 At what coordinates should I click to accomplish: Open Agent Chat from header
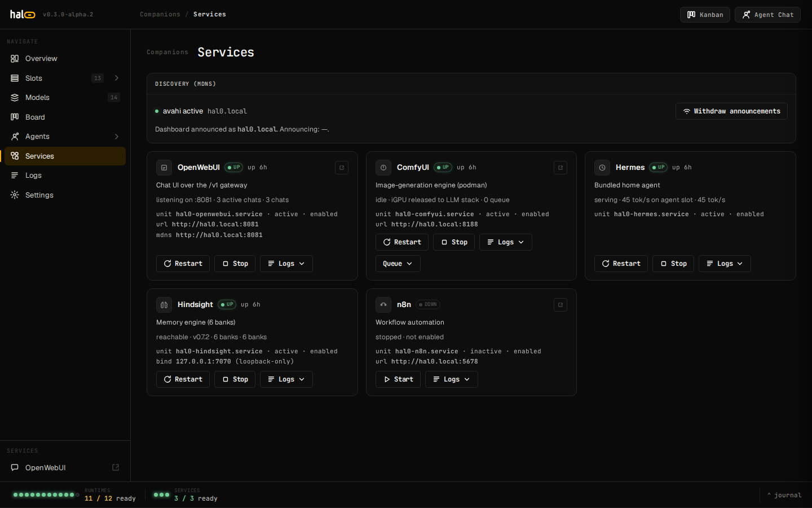[x=767, y=15]
